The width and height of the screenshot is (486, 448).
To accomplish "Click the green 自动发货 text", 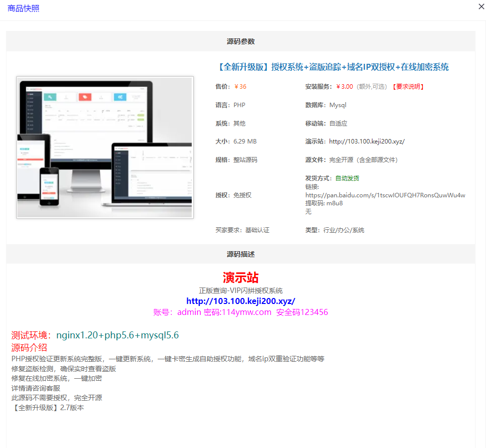I will 347,178.
